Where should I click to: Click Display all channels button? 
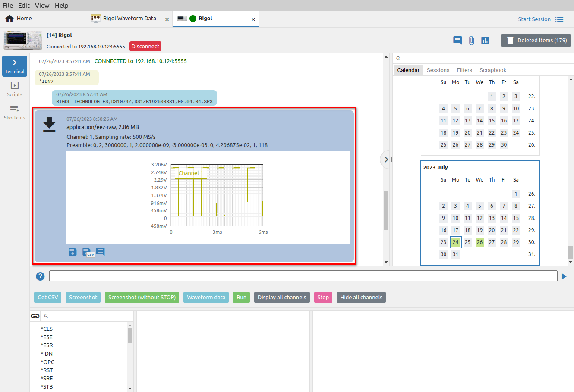pos(282,298)
